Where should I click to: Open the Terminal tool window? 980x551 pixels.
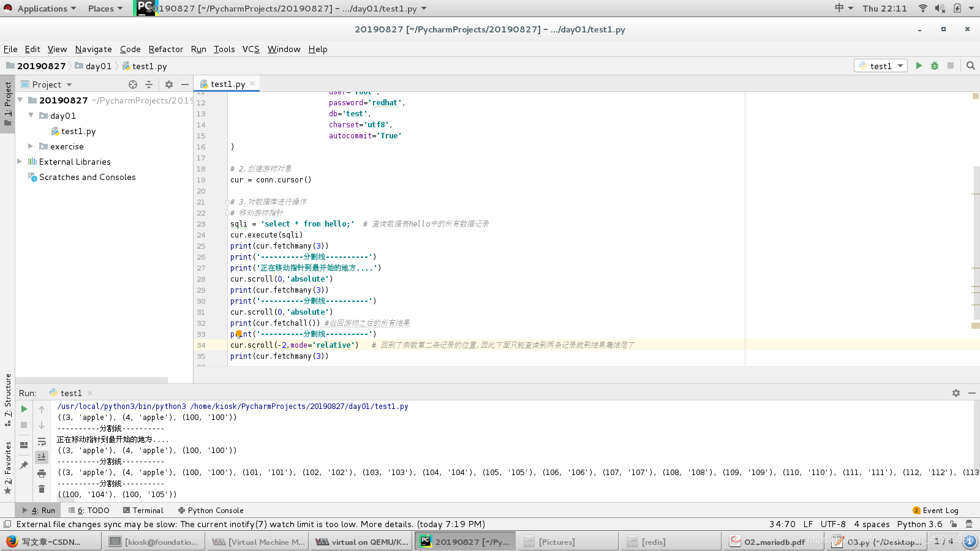[x=143, y=510]
